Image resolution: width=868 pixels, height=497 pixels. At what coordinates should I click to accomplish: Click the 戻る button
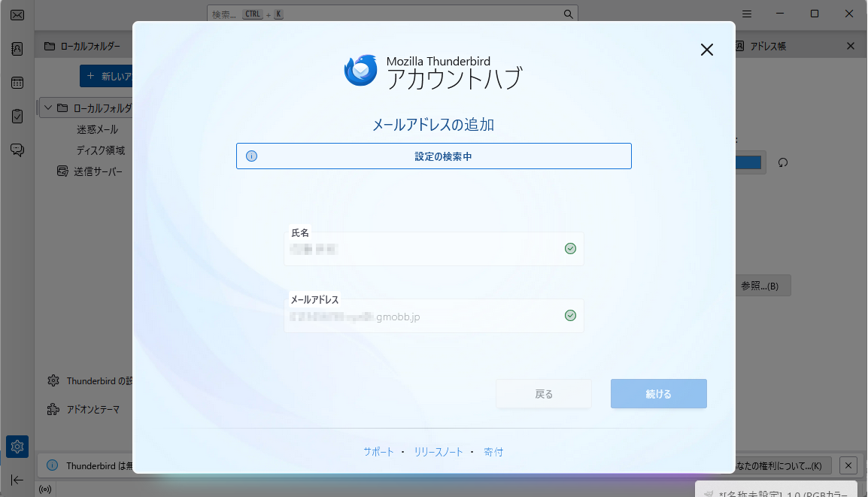543,393
